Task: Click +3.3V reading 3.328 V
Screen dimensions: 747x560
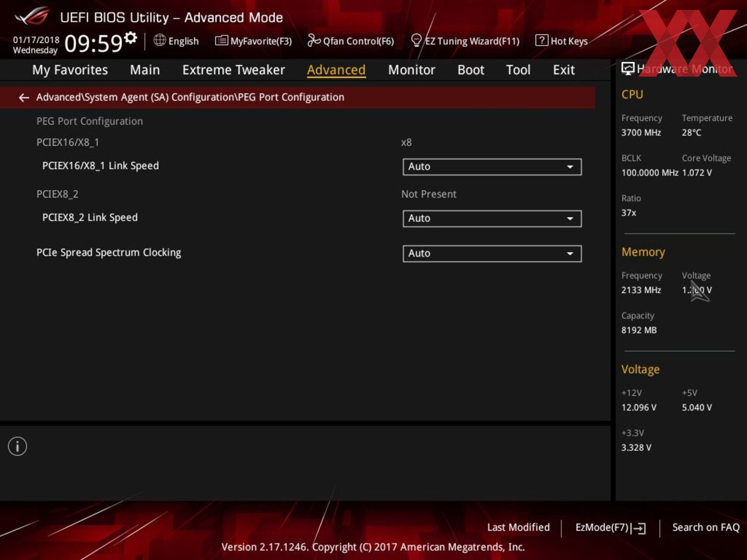Action: click(636, 448)
